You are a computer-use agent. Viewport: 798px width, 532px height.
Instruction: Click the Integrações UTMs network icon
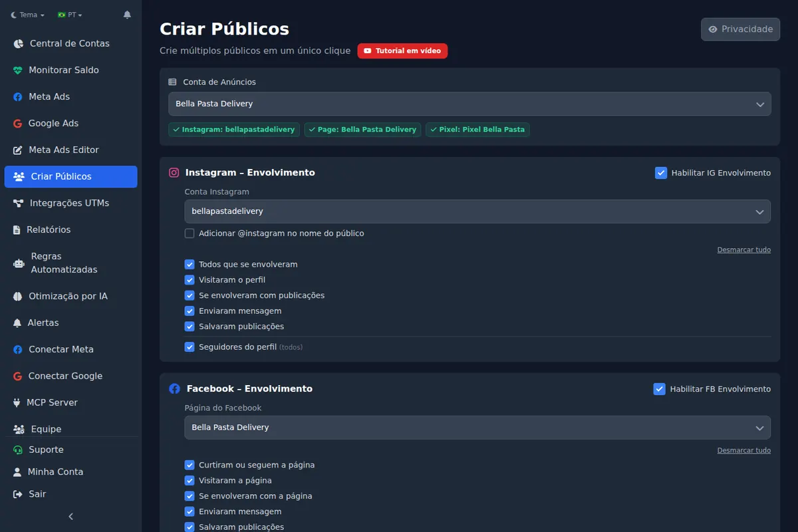[x=19, y=203]
